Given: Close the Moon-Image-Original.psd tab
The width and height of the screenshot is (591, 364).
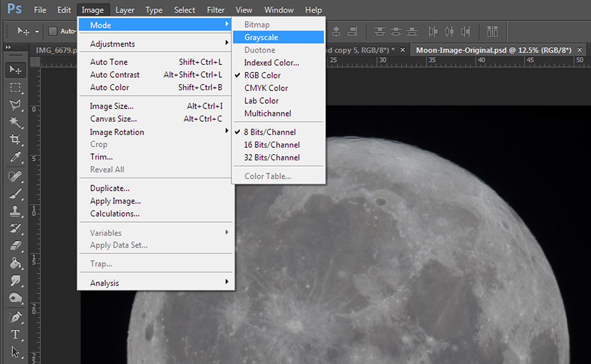Looking at the screenshot, I should (x=580, y=50).
